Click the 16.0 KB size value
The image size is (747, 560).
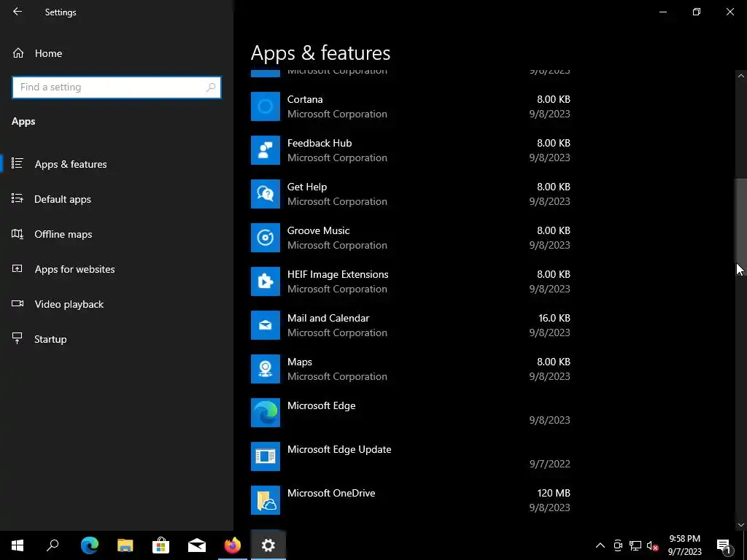point(554,318)
